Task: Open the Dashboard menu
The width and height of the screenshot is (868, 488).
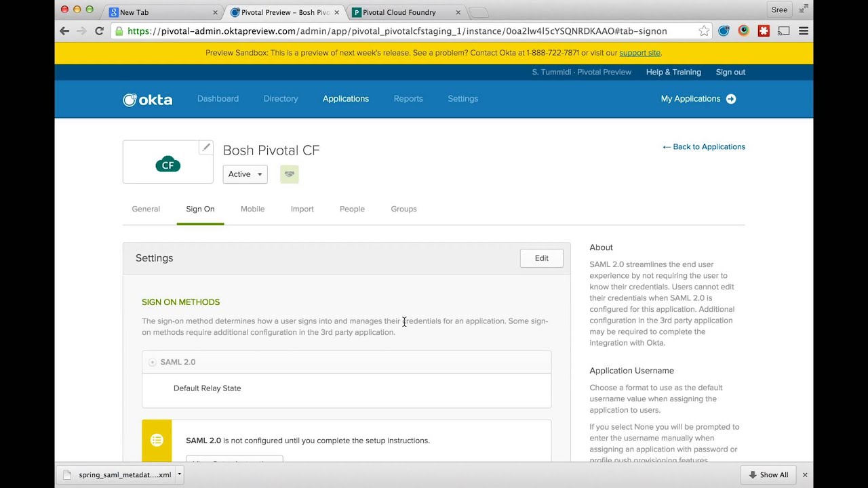Action: point(218,99)
